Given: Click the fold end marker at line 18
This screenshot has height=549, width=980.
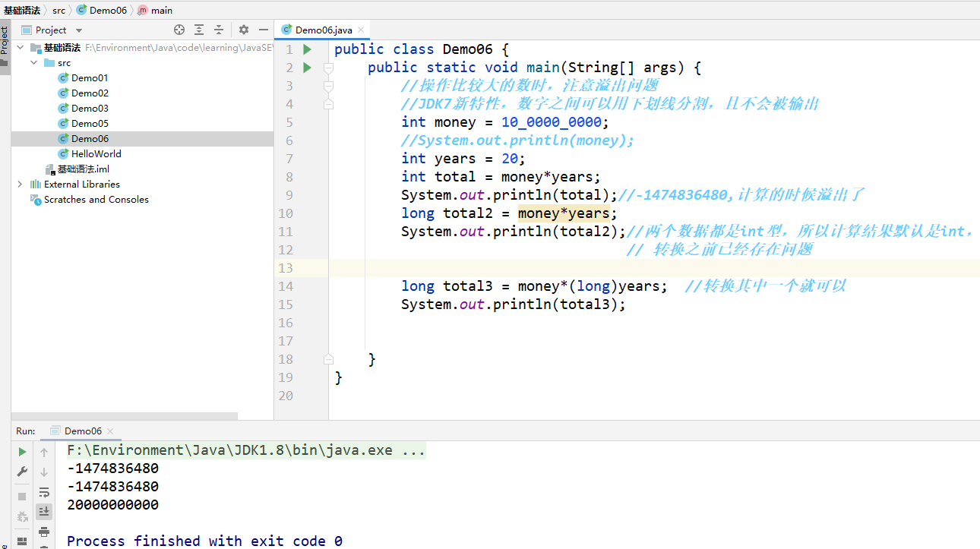Looking at the screenshot, I should click(328, 359).
